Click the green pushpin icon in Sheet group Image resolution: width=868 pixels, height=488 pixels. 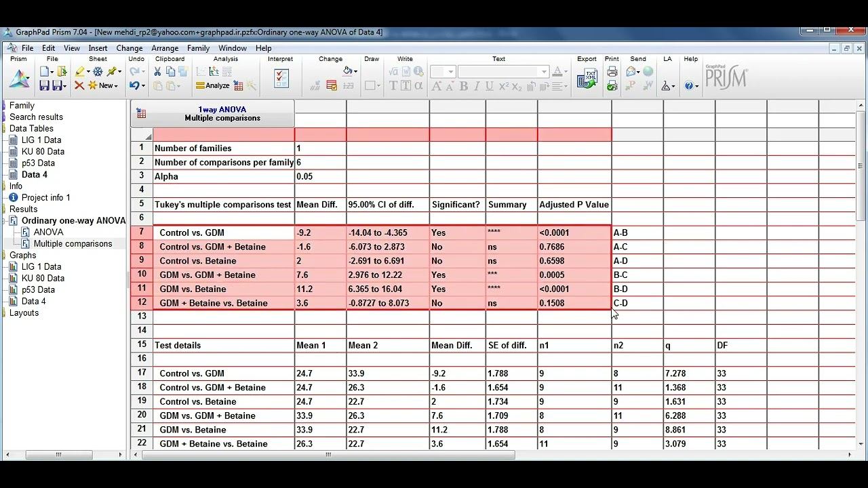(x=113, y=71)
